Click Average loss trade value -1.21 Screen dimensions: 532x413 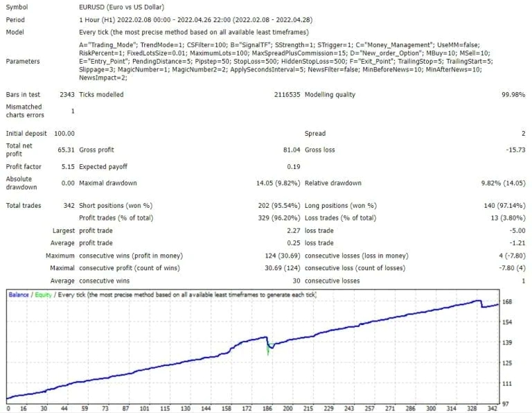pos(517,243)
